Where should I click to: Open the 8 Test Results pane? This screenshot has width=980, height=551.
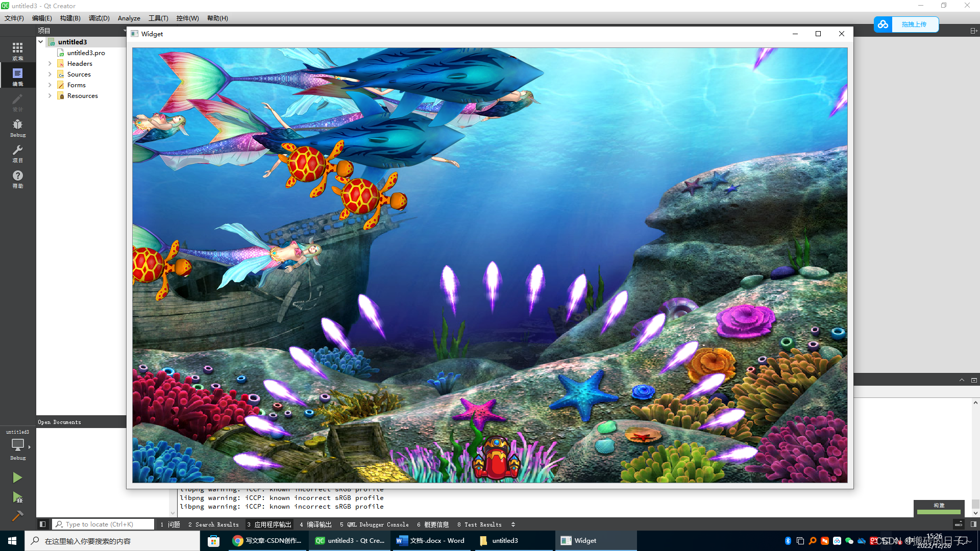click(479, 524)
